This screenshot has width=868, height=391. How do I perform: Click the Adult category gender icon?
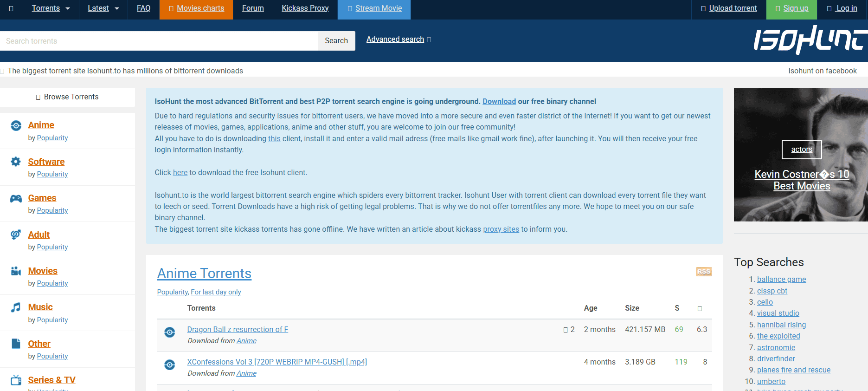click(x=16, y=235)
